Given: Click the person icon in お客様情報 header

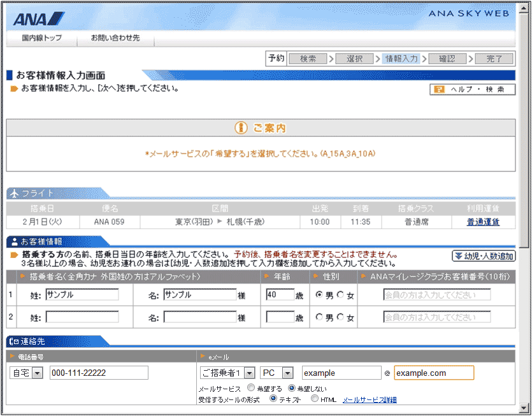Looking at the screenshot, I should (x=15, y=241).
